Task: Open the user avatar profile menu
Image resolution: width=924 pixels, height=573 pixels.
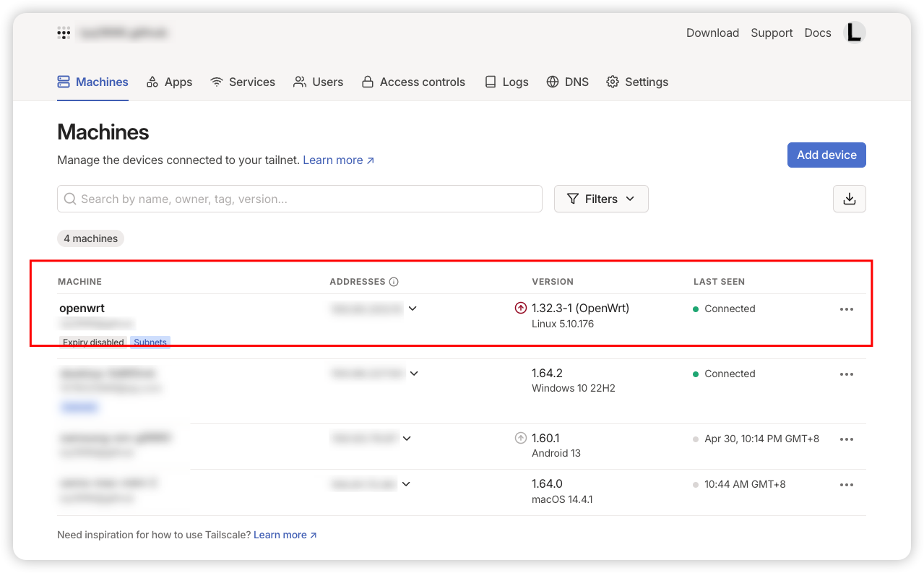Action: point(854,33)
